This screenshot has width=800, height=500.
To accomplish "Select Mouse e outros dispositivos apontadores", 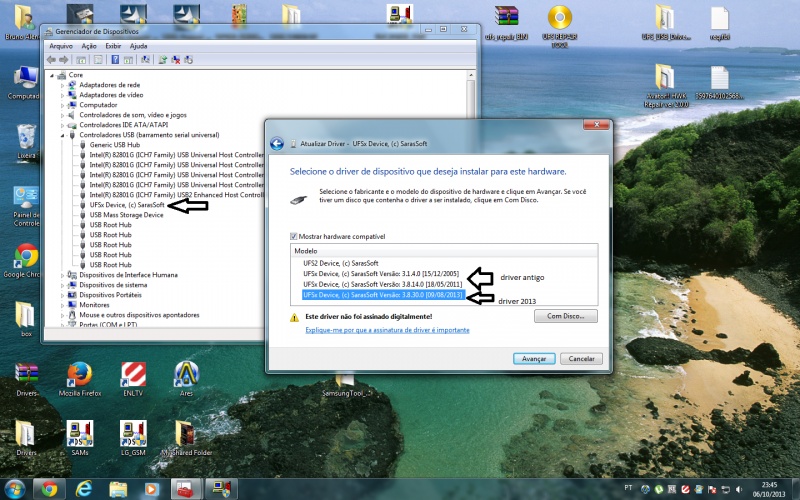I will coord(139,315).
